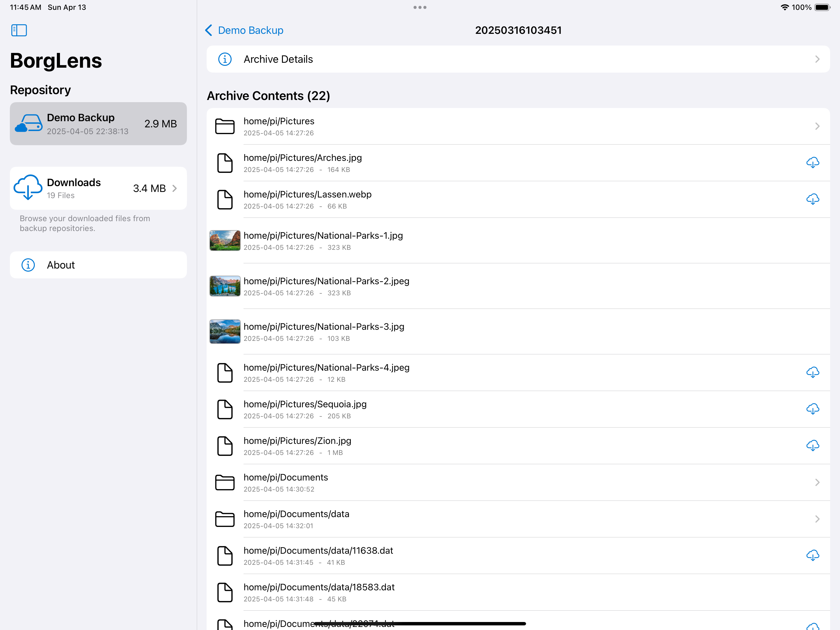840x630 pixels.
Task: Open the home/pi/Documents folder
Action: pyautogui.click(x=518, y=483)
